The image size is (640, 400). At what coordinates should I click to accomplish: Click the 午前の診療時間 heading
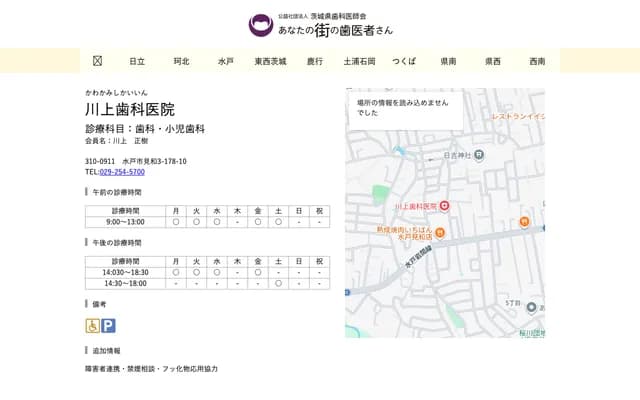pyautogui.click(x=117, y=192)
